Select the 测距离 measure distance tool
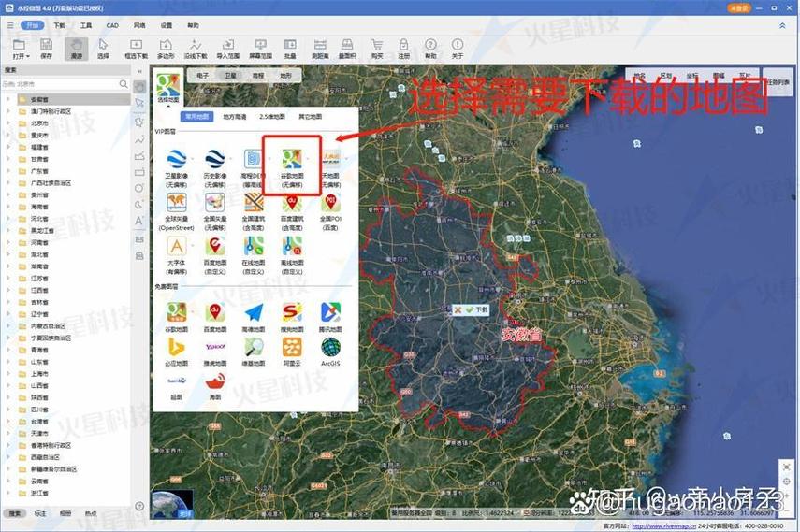This screenshot has width=800, height=532. click(x=320, y=49)
